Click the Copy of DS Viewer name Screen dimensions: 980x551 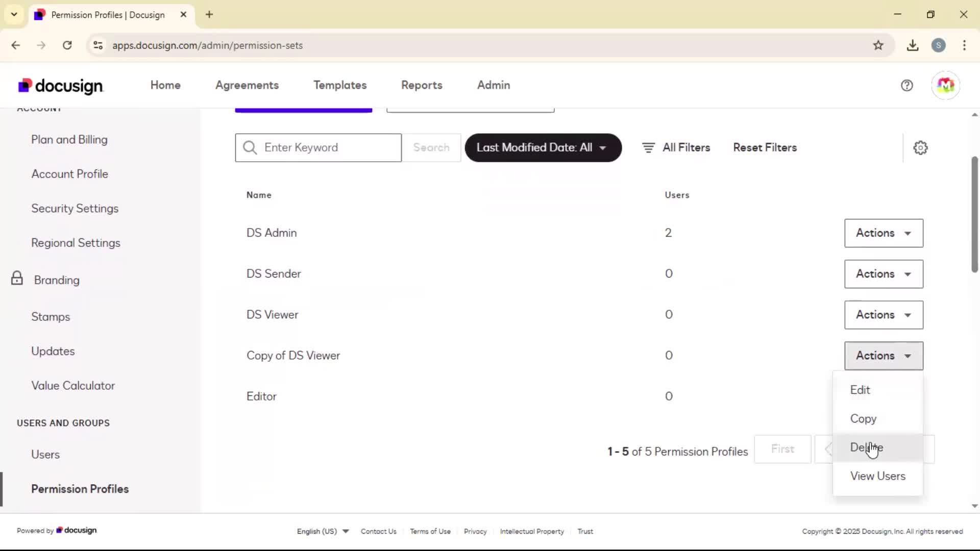tap(293, 356)
